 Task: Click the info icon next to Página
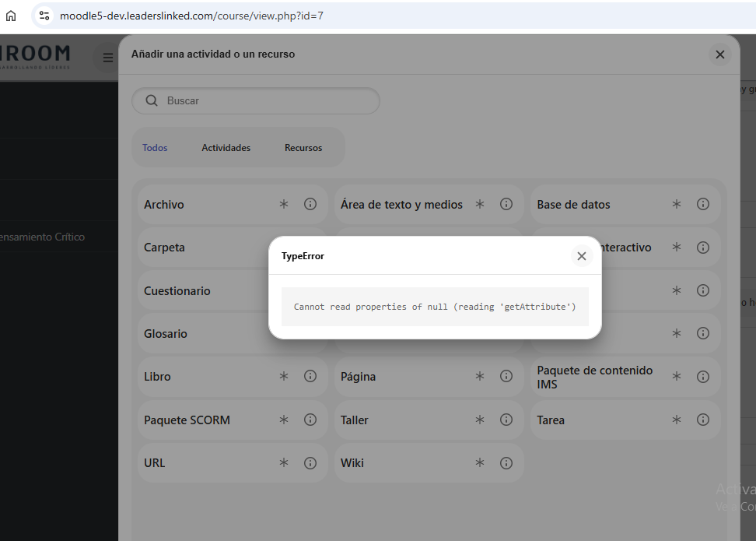[x=506, y=376]
